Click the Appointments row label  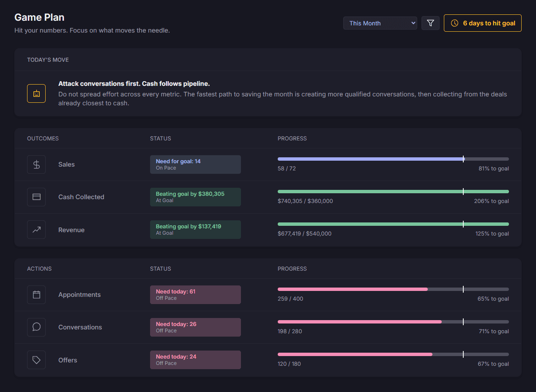(x=79, y=295)
